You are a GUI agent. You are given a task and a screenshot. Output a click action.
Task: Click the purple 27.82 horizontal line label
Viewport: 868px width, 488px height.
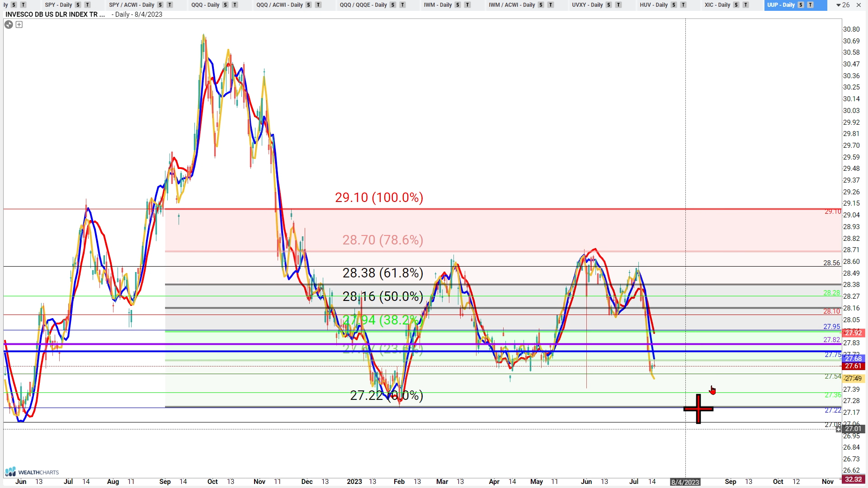click(831, 340)
